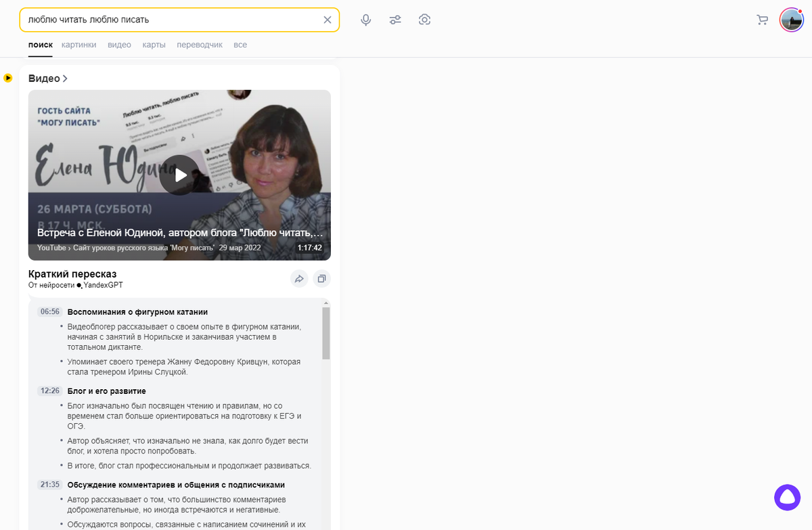Select heading 'Блог и его развитие'
812x530 pixels.
coord(107,391)
